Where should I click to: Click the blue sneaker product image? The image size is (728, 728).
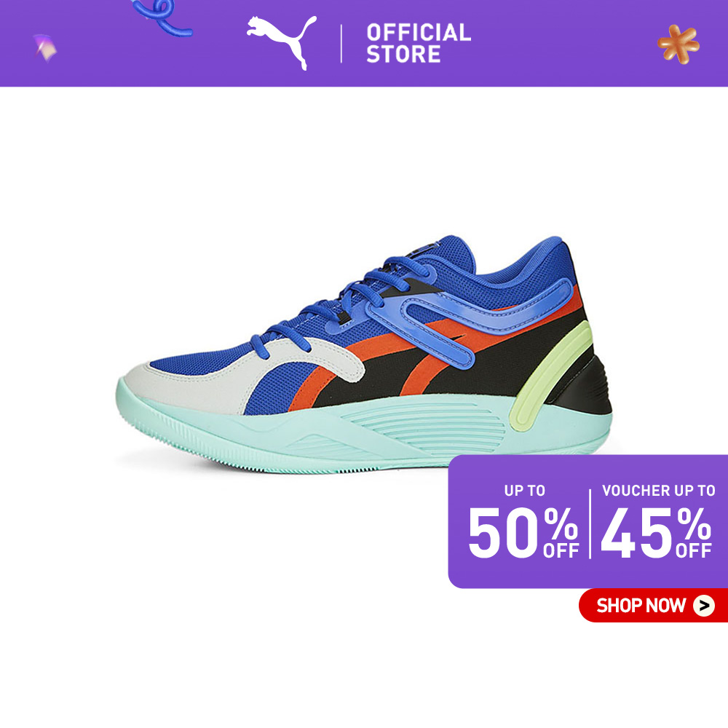[x=365, y=355]
